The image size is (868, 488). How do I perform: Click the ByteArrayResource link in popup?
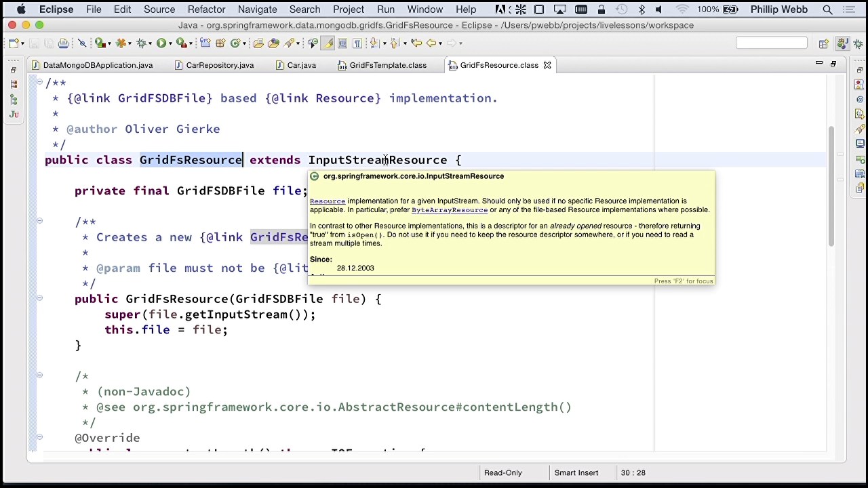[x=450, y=210]
